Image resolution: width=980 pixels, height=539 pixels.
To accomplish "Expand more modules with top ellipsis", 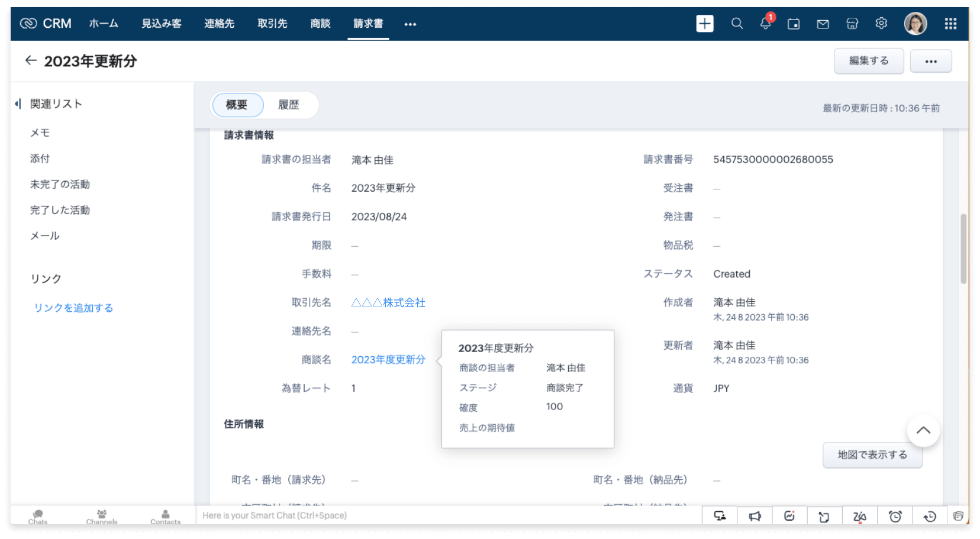I will tap(410, 24).
